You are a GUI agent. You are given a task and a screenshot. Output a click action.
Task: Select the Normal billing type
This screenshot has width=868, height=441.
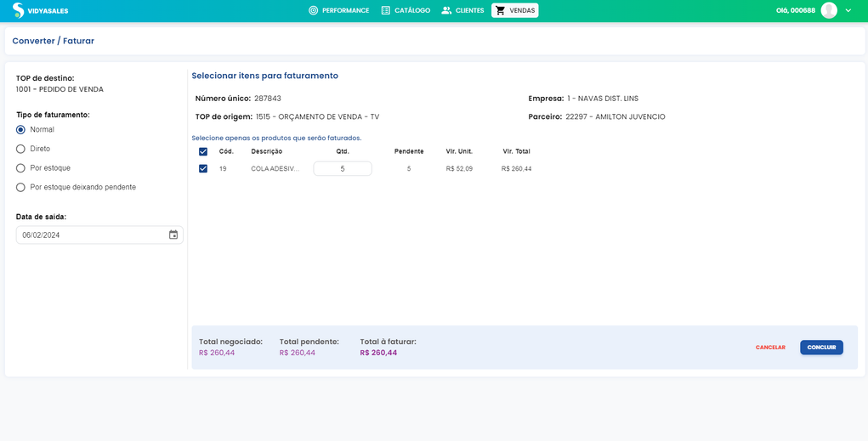21,129
